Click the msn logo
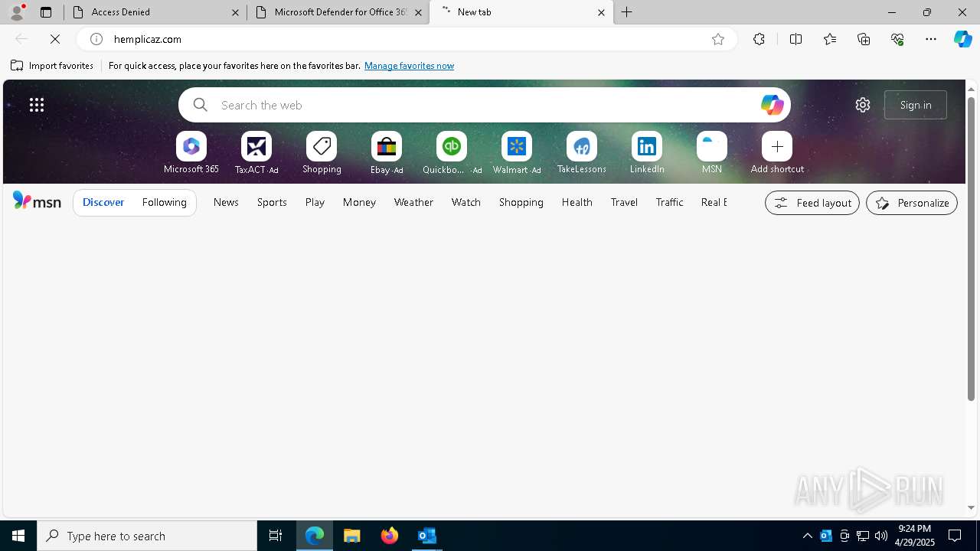 pos(37,201)
